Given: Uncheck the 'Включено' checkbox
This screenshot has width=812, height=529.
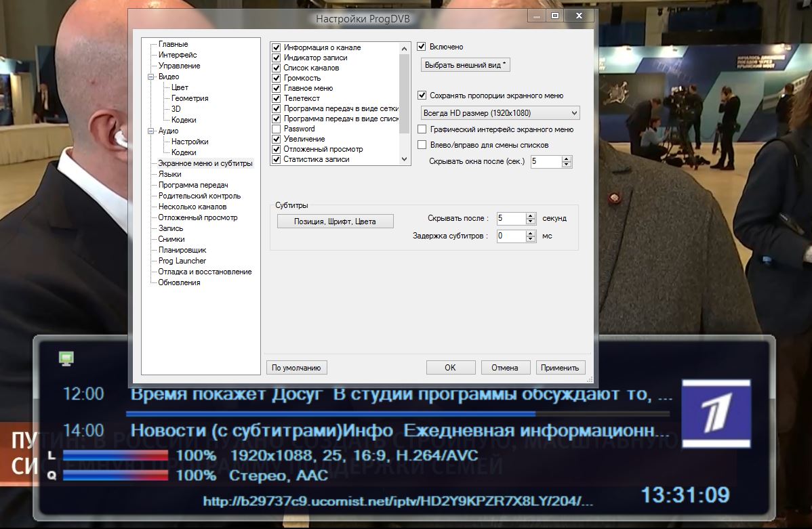Looking at the screenshot, I should (422, 47).
